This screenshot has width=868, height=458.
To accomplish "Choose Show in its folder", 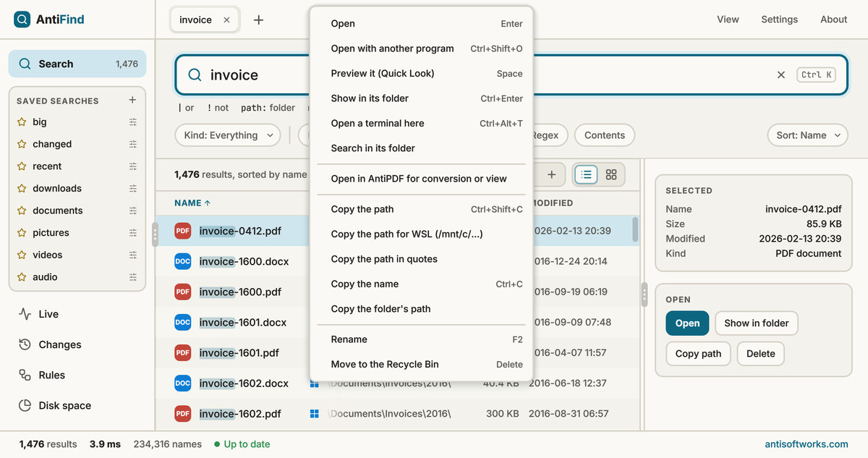I will 421,98.
